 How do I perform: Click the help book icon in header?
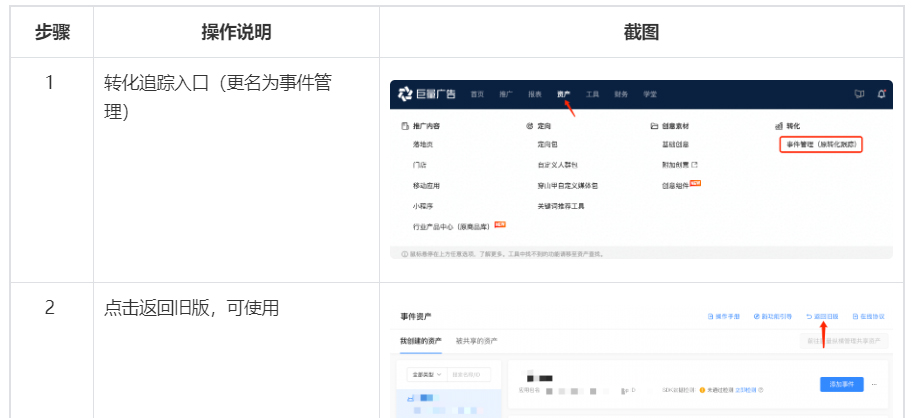[859, 94]
